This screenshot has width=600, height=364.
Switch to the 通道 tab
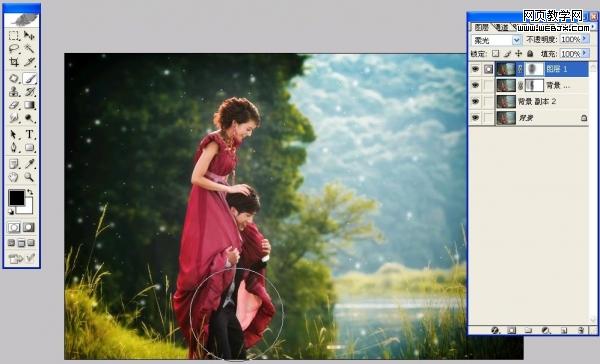[x=501, y=27]
